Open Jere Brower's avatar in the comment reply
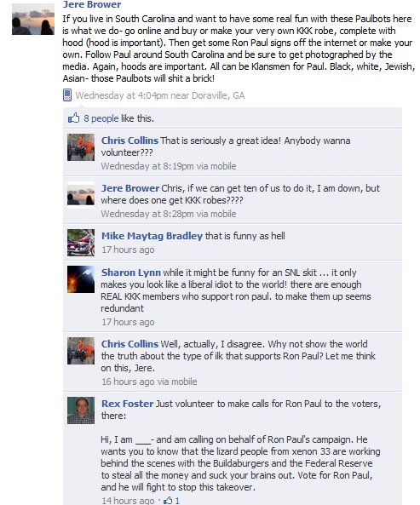 click(81, 195)
